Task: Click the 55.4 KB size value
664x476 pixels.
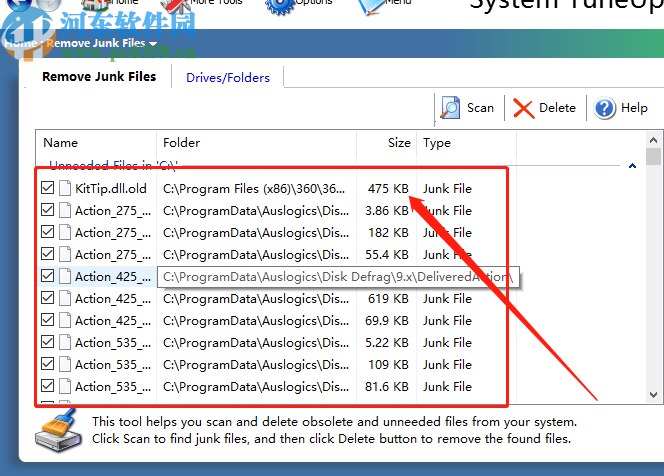Action: (387, 255)
